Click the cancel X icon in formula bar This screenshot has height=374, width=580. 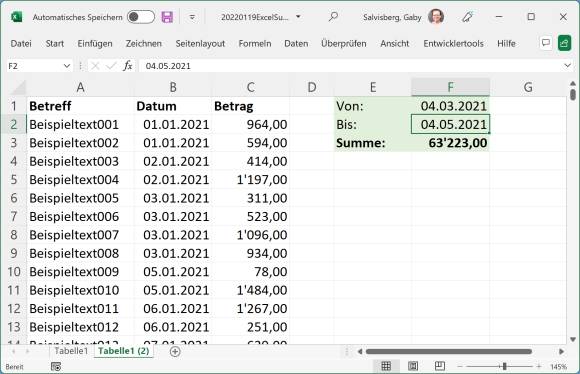[95, 66]
